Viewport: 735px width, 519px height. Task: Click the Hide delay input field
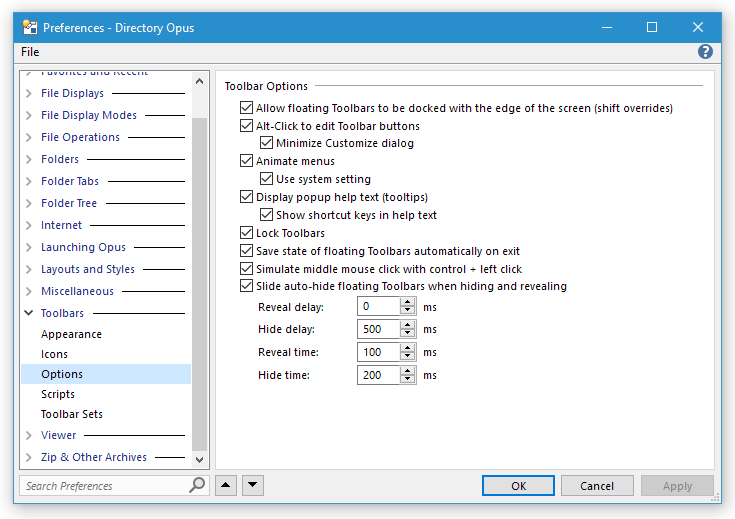tap(379, 329)
